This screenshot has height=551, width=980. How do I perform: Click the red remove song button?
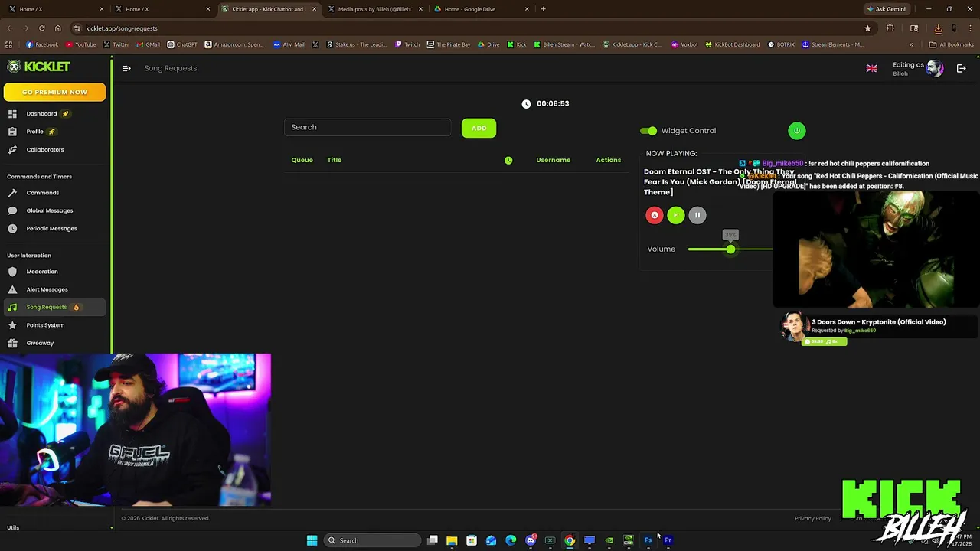pyautogui.click(x=655, y=216)
